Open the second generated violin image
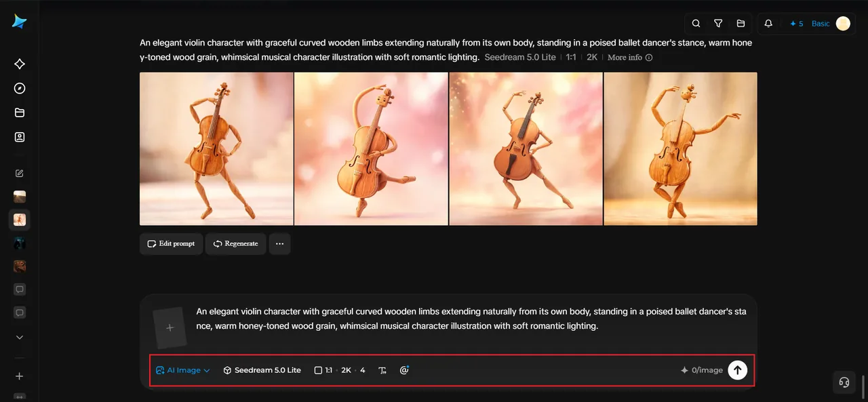The image size is (868, 402). (371, 148)
